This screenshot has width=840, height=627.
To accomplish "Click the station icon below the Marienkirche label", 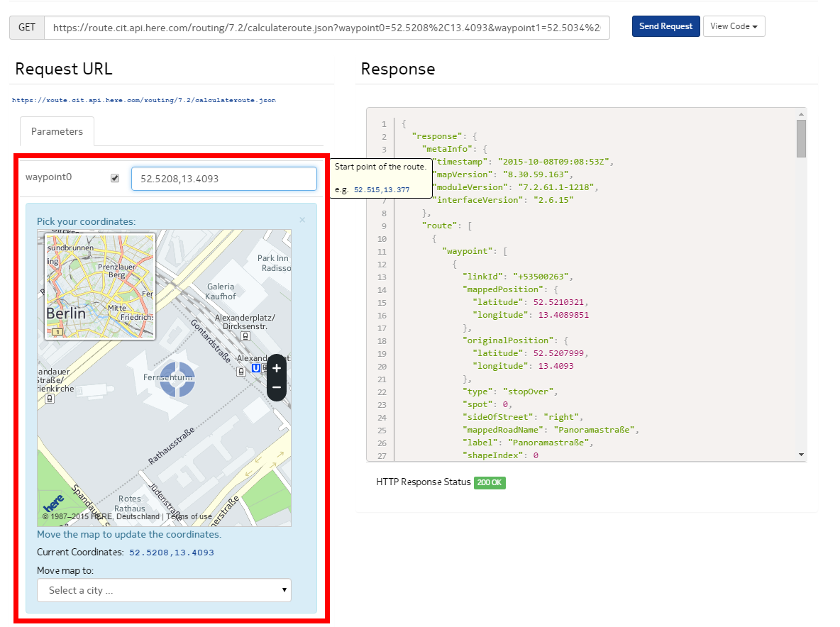I will [x=50, y=399].
